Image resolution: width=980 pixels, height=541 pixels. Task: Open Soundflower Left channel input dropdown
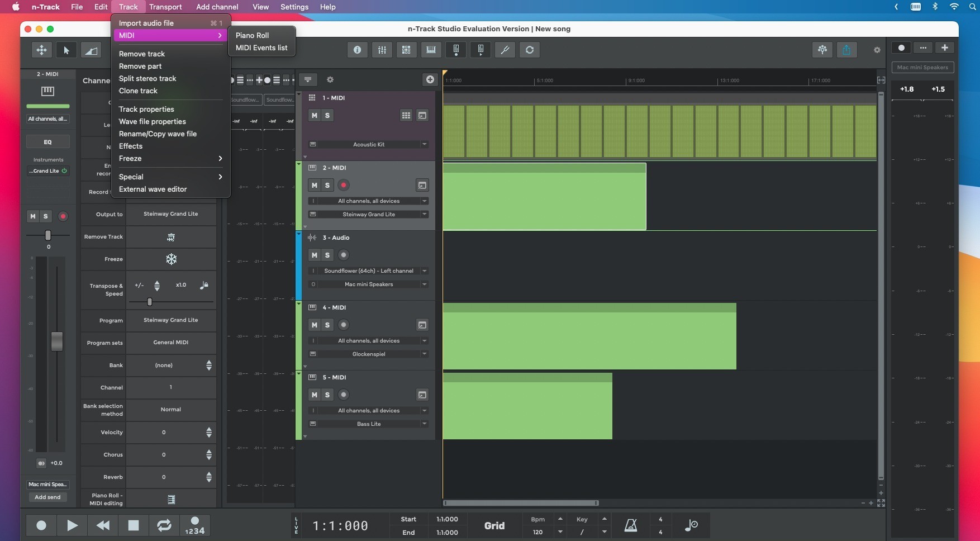click(x=369, y=270)
